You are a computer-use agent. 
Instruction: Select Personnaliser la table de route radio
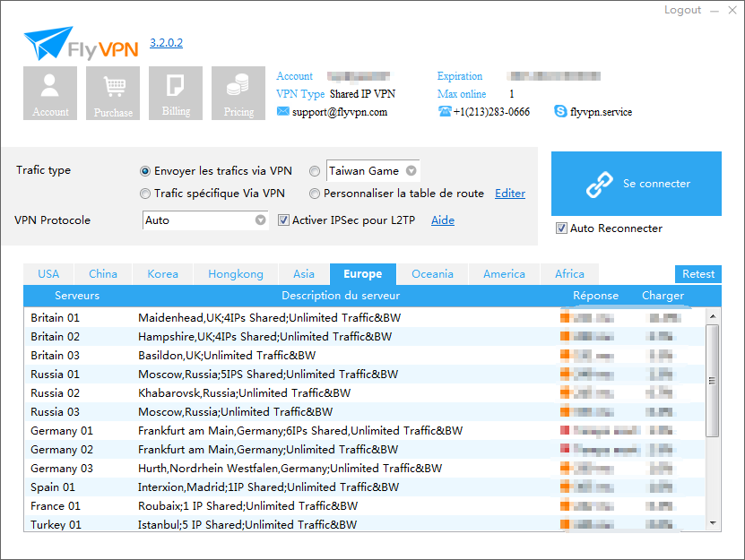coord(315,194)
